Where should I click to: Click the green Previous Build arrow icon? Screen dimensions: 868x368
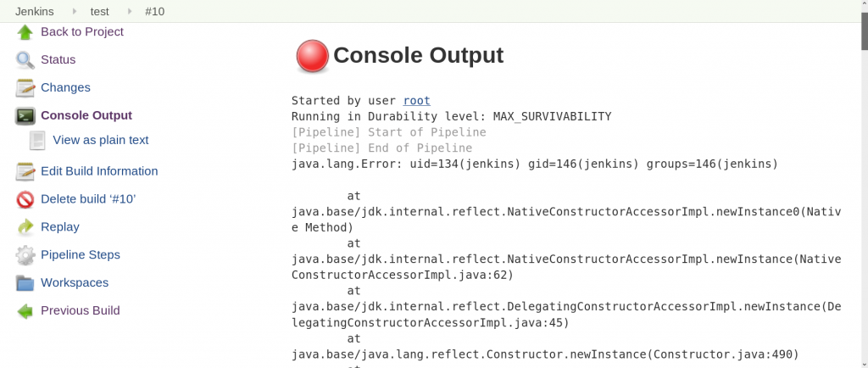25,311
